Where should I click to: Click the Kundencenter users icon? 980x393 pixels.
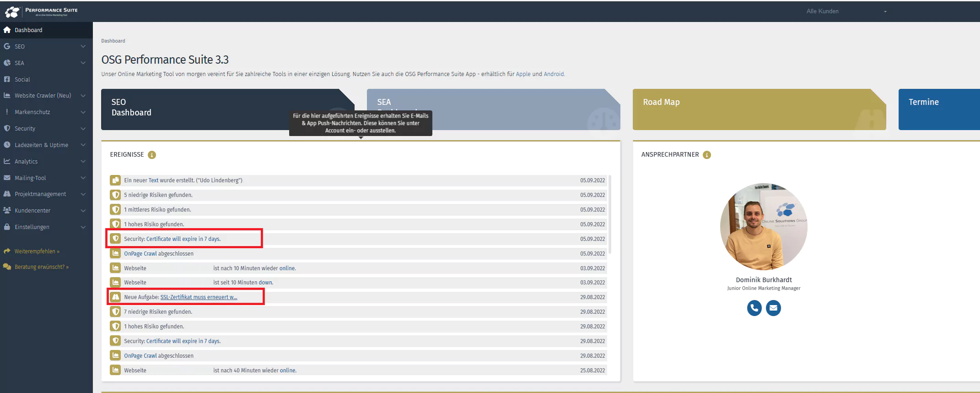point(7,210)
